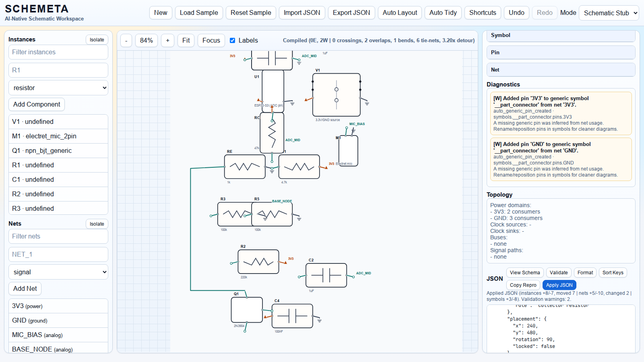The height and width of the screenshot is (362, 644).
Task: Toggle the Labels checkbox
Action: 232,40
